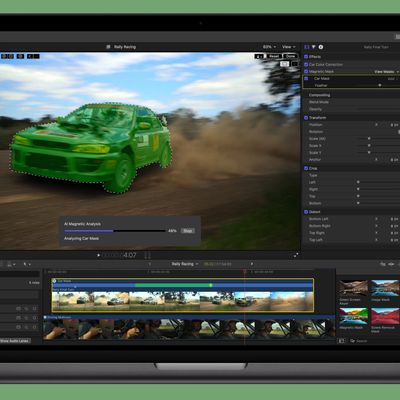Click the clapper icon beside Rally Racing title
This screenshot has width=400, height=400.
click(108, 47)
